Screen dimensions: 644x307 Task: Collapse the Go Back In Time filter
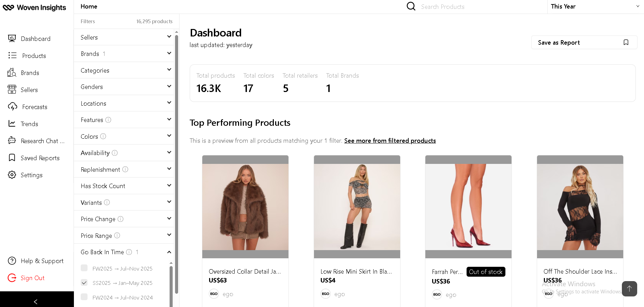169,252
